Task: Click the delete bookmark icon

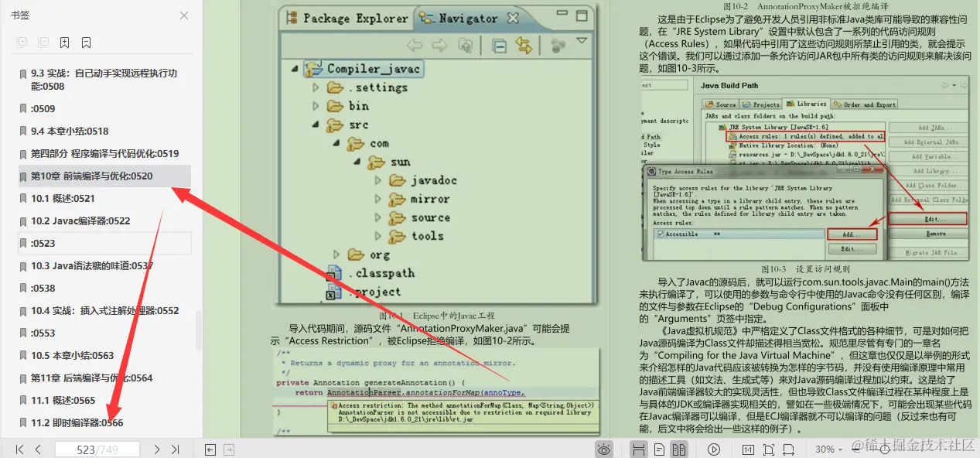Action: (87, 43)
